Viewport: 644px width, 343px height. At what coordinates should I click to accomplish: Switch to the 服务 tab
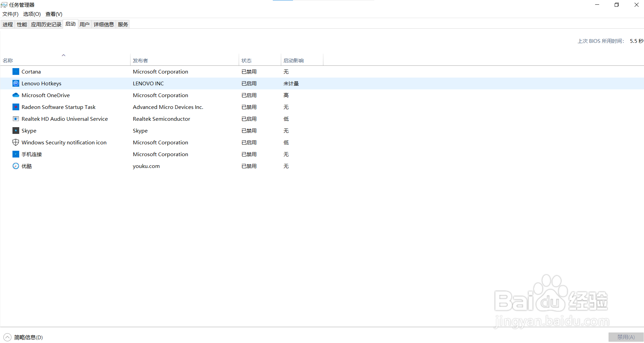123,24
